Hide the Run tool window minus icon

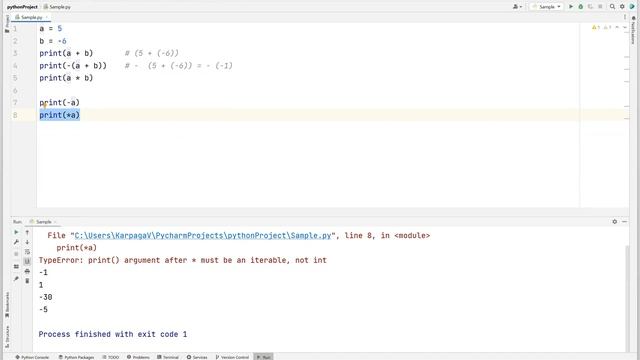[x=624, y=221]
